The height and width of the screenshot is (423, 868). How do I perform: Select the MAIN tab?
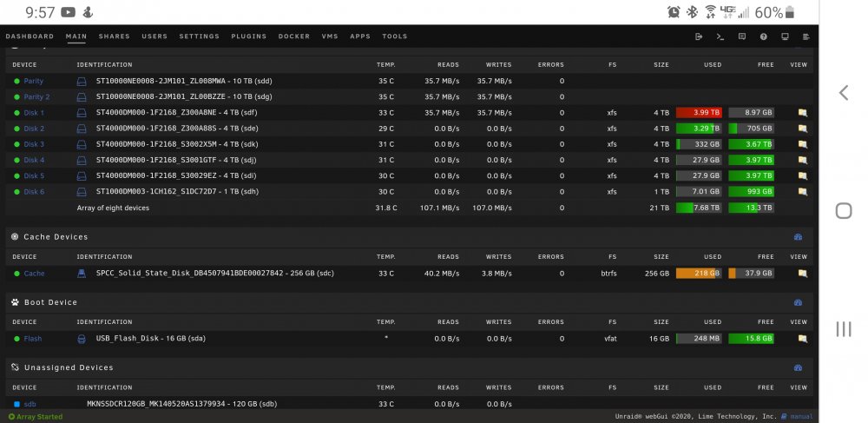tap(76, 36)
